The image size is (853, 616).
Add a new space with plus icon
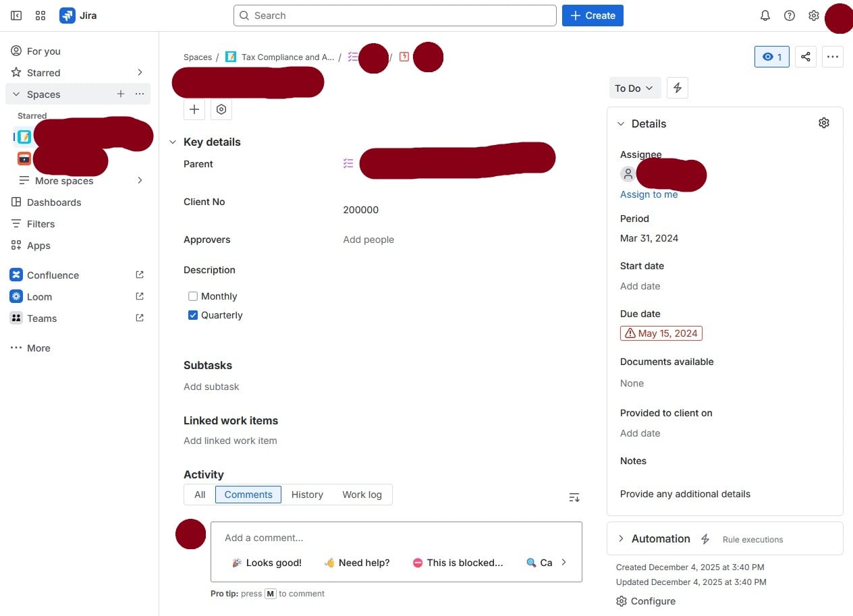point(121,94)
